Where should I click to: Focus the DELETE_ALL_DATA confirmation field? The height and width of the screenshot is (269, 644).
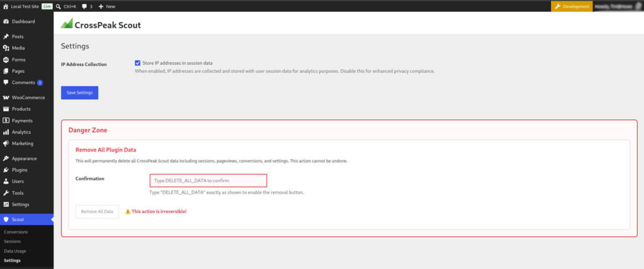(x=208, y=181)
